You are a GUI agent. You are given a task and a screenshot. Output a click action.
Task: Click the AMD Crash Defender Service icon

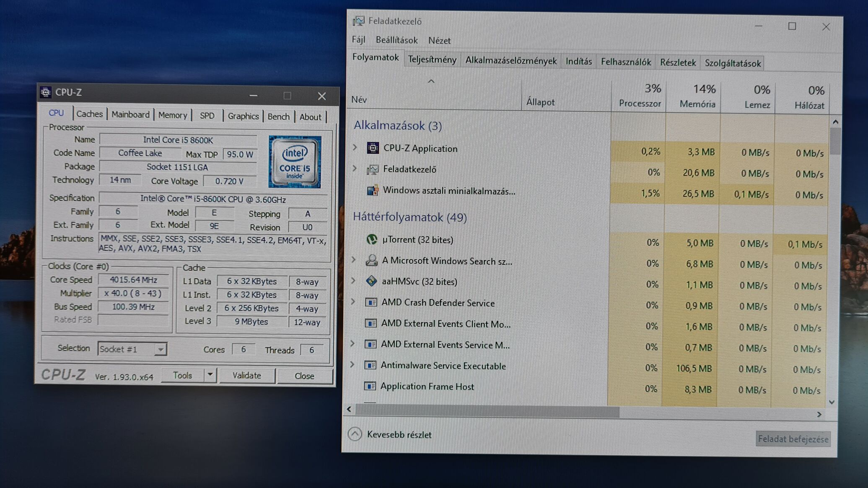(x=371, y=302)
